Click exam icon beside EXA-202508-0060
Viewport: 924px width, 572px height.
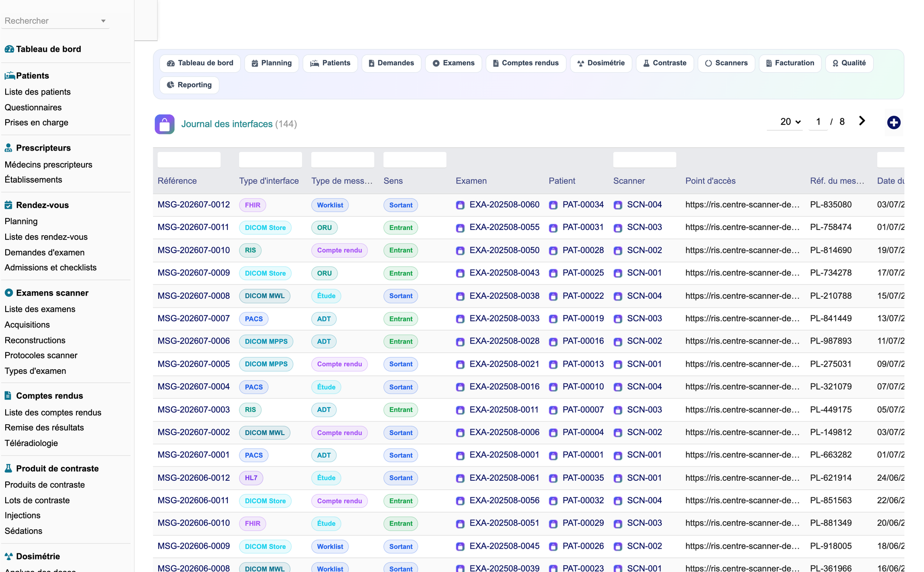tap(460, 205)
